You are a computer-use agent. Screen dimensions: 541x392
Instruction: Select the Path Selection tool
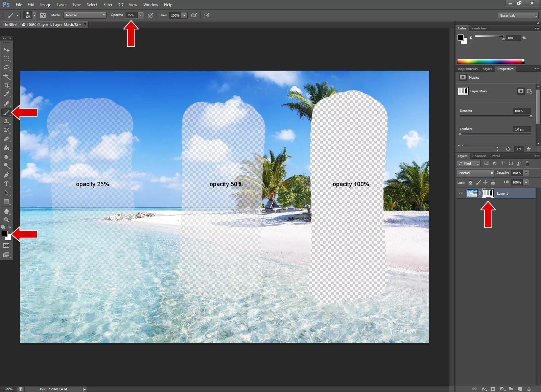[6, 193]
